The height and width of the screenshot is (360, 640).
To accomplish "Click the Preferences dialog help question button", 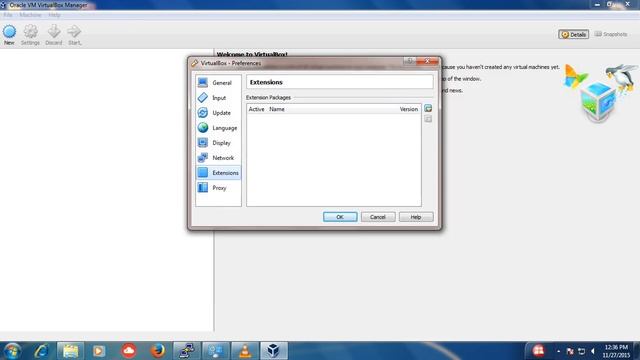I will pos(409,61).
